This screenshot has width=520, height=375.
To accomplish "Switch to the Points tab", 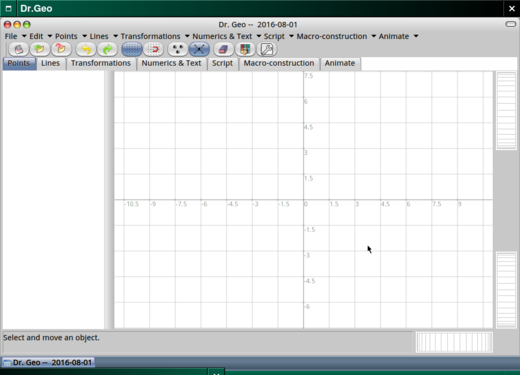I will click(19, 63).
